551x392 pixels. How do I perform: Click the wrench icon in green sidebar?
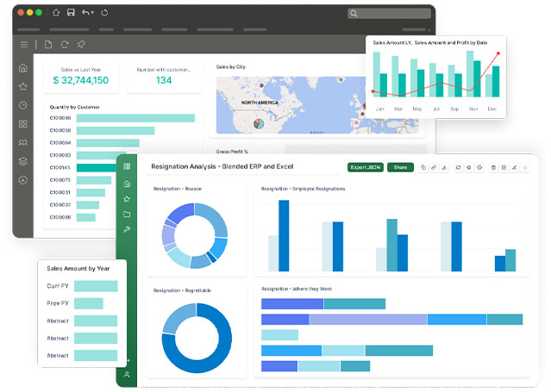(127, 229)
